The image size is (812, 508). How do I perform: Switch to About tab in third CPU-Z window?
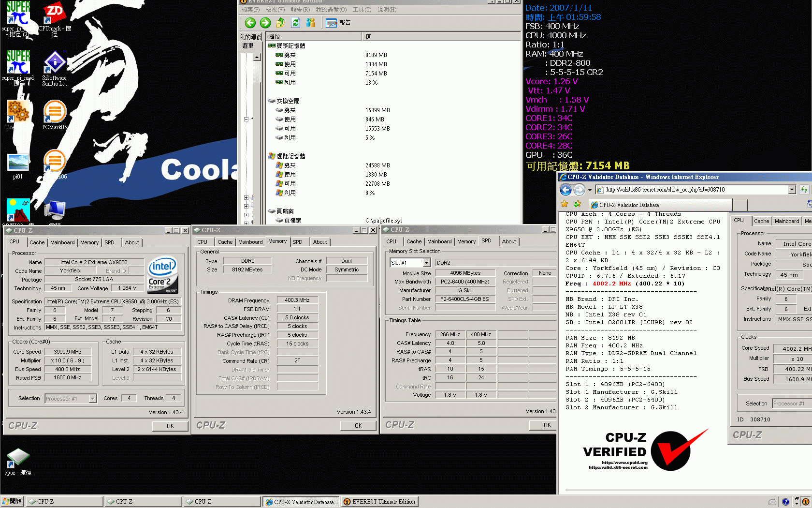pos(508,241)
